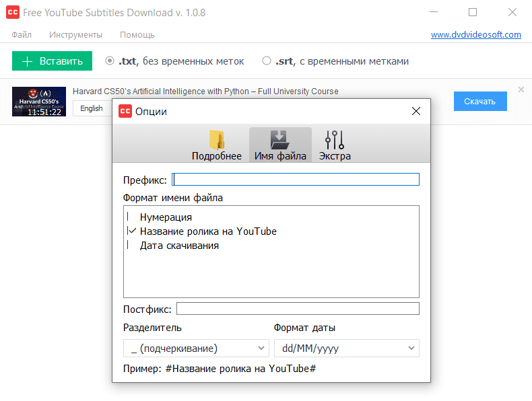Select .txt without timestamps radio button

[110, 61]
